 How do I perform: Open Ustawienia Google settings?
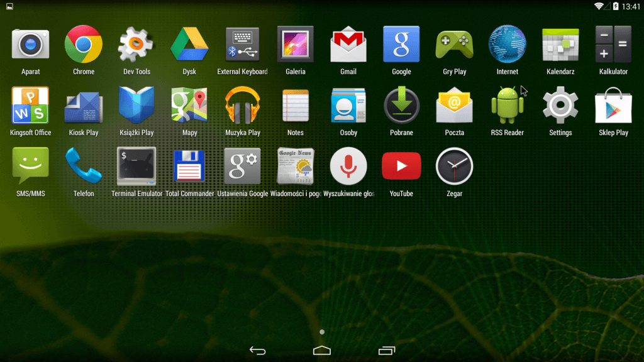pyautogui.click(x=242, y=166)
